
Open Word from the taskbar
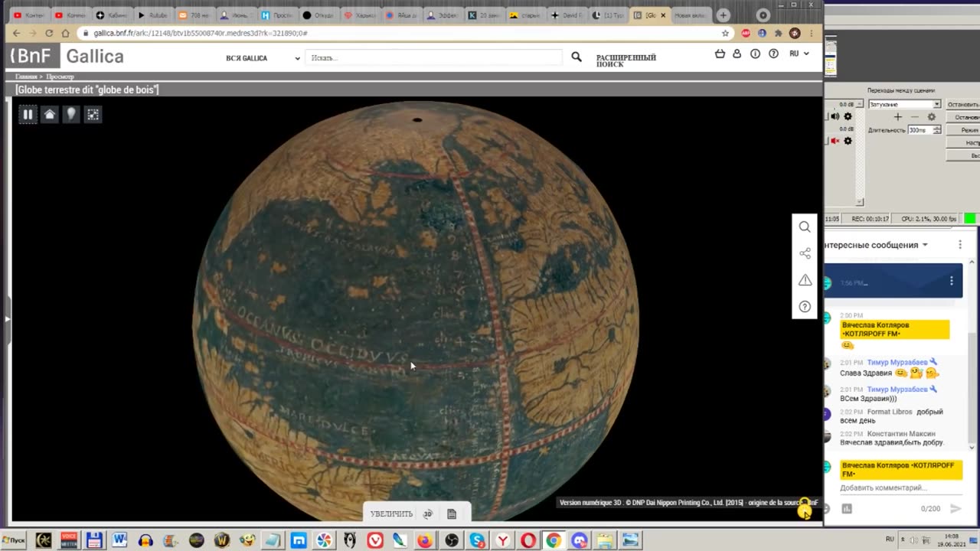(119, 540)
